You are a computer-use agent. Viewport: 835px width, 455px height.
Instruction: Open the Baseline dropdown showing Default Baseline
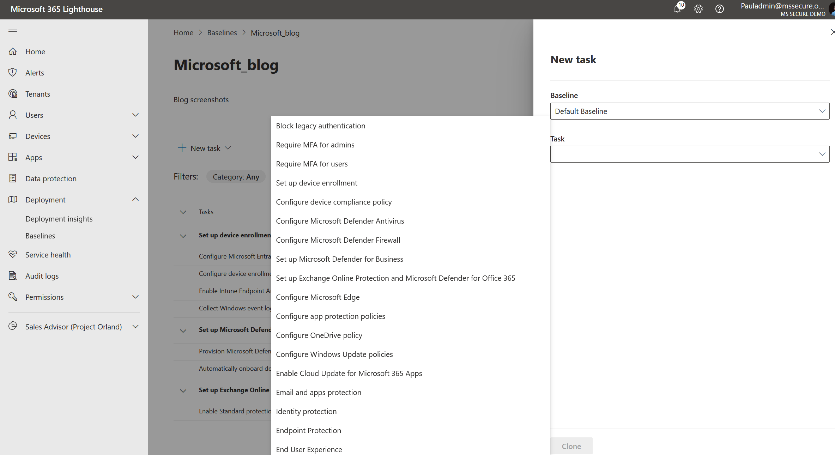(x=690, y=111)
